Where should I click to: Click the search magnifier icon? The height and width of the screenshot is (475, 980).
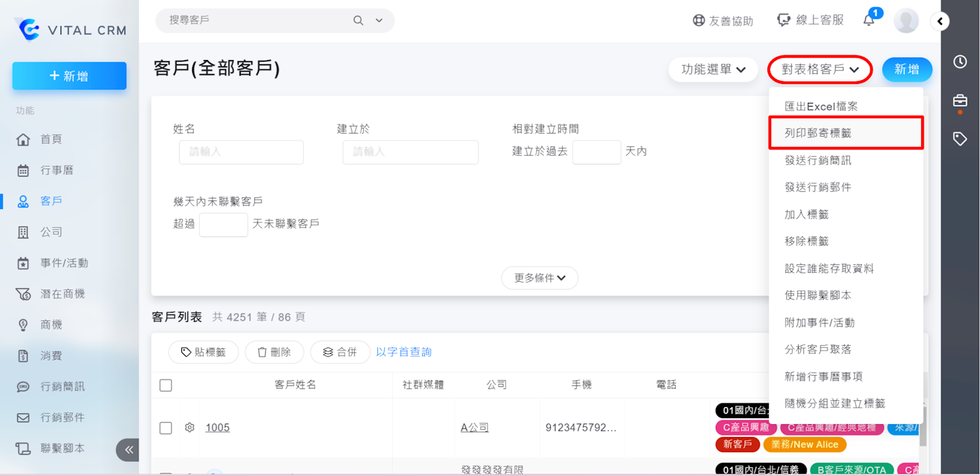[x=358, y=21]
